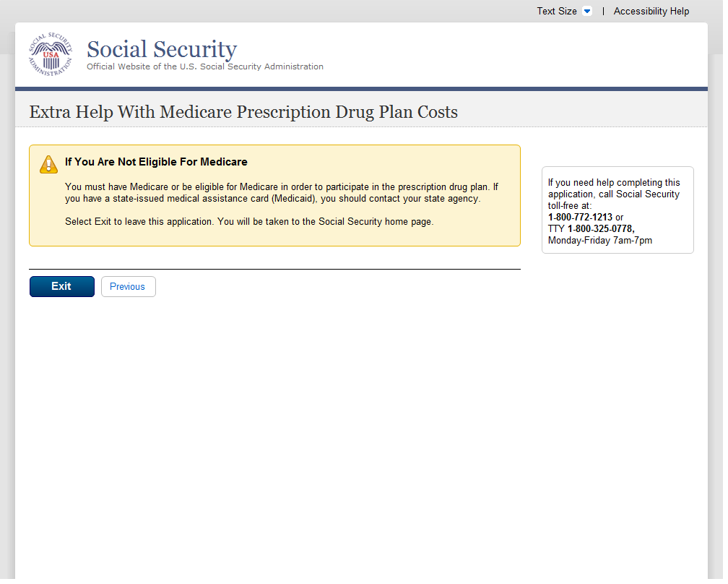Click the "Text Size" label
The width and height of the screenshot is (728, 584).
(x=556, y=12)
